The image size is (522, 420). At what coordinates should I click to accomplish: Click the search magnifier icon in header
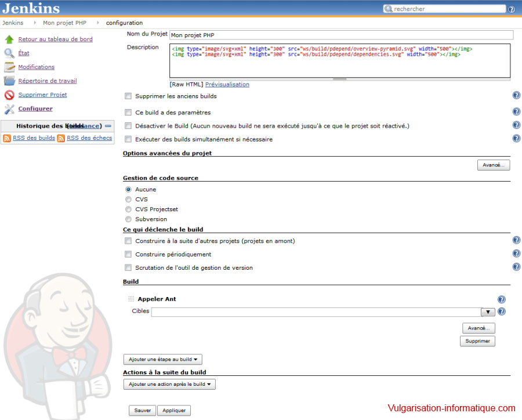click(x=388, y=9)
